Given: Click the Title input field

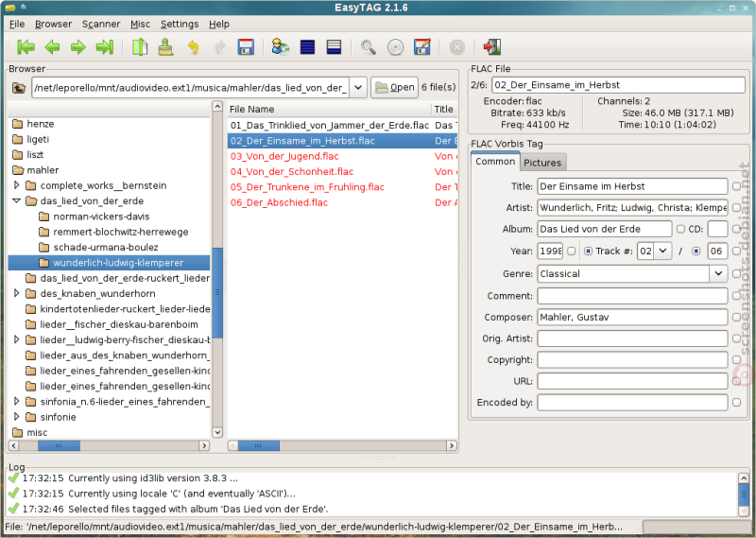Looking at the screenshot, I should point(632,186).
